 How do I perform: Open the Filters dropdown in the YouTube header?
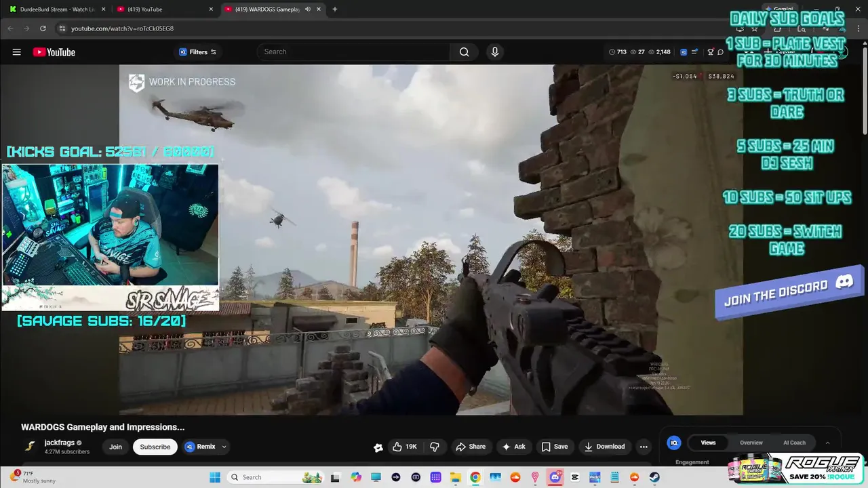point(197,52)
